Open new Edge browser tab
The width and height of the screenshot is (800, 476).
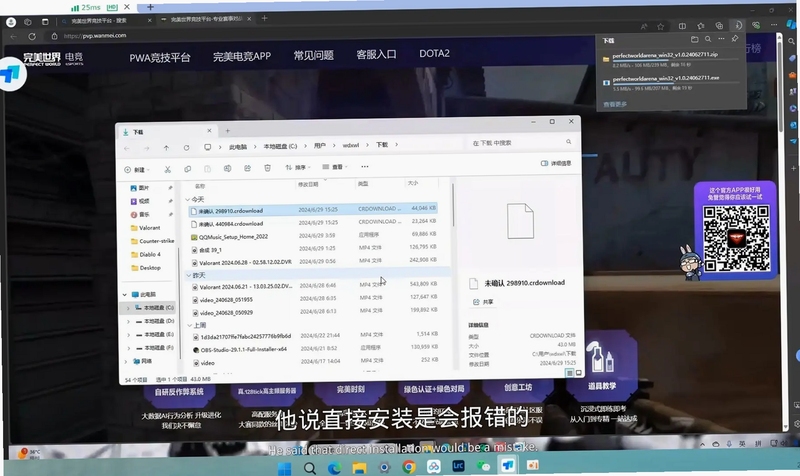[x=264, y=18]
